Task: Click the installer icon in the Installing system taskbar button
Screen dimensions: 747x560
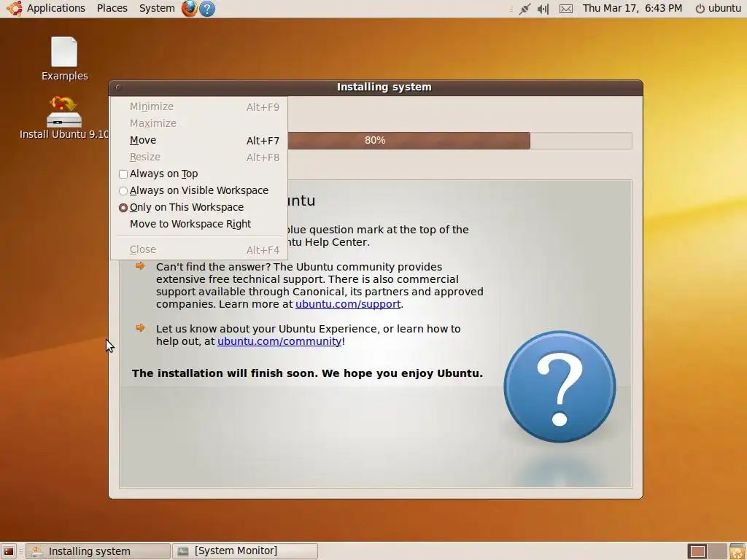Action: [37, 551]
